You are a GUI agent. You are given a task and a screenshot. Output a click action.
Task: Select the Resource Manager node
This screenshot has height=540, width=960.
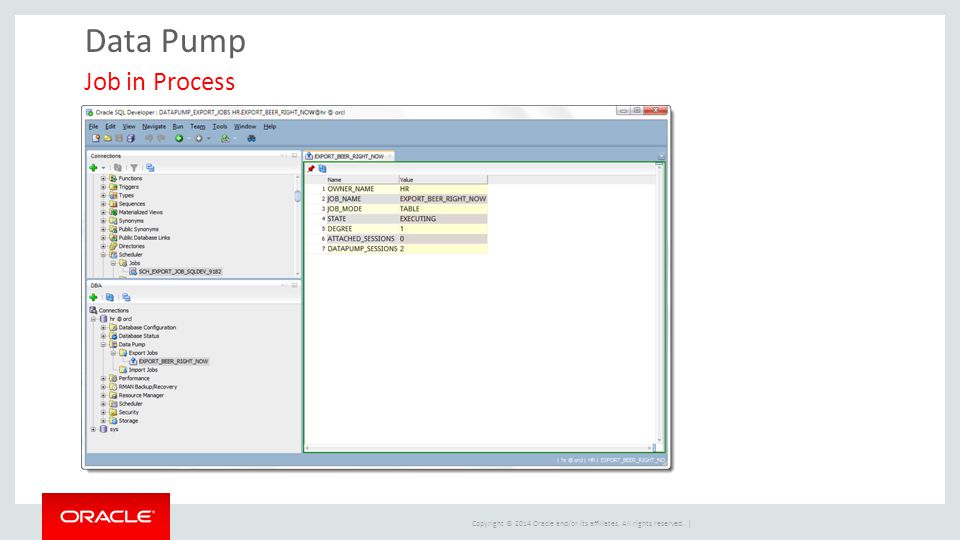pyautogui.click(x=141, y=396)
